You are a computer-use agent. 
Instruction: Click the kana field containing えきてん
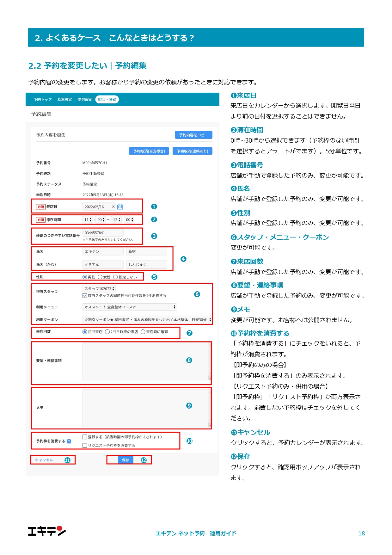[x=103, y=265]
